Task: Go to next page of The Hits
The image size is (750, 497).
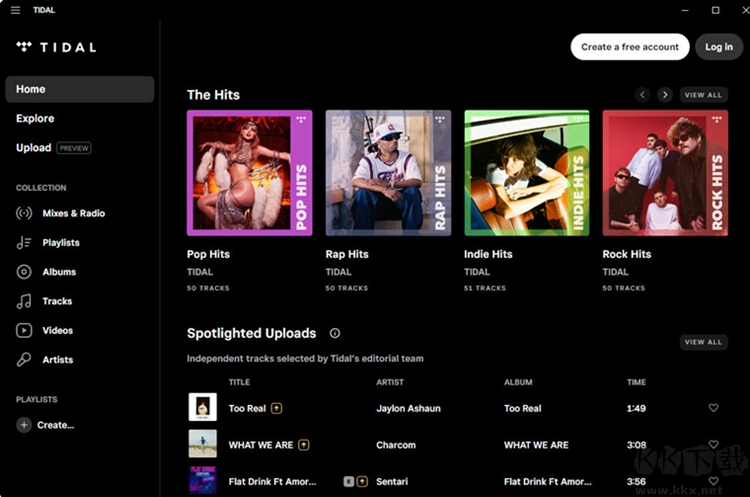Action: (665, 95)
